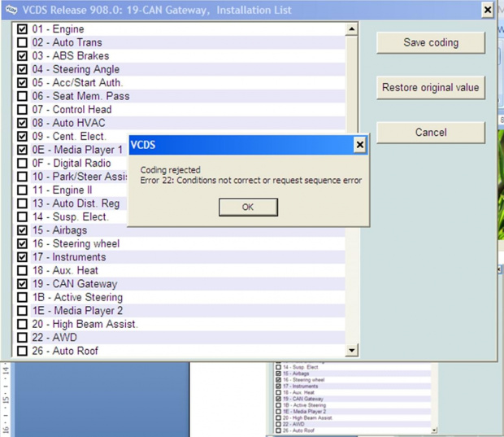Enable 18 - Aux. Heat checkbox
This screenshot has width=504, height=437.
(22, 270)
